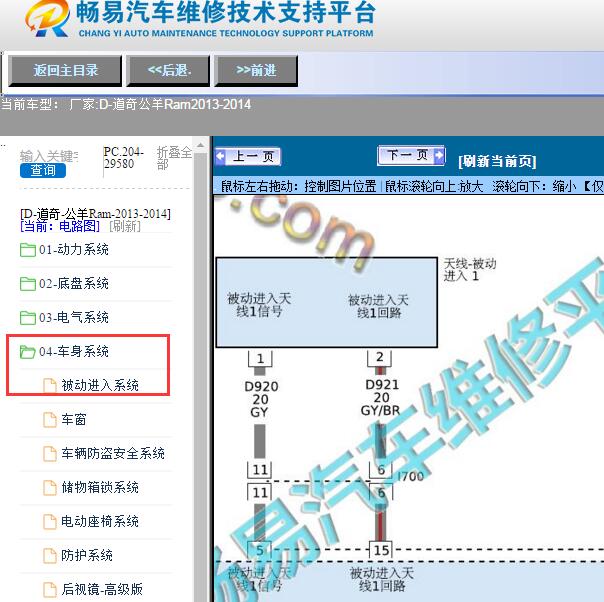
Task: Click the 返回主目录 button
Action: [x=65, y=70]
